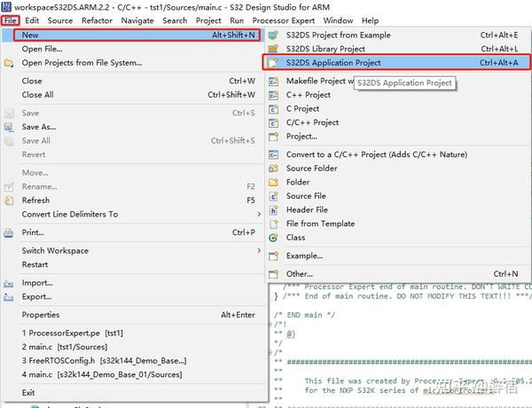Open the Processor Expert menu
The height and width of the screenshot is (408, 532).
pyautogui.click(x=284, y=20)
